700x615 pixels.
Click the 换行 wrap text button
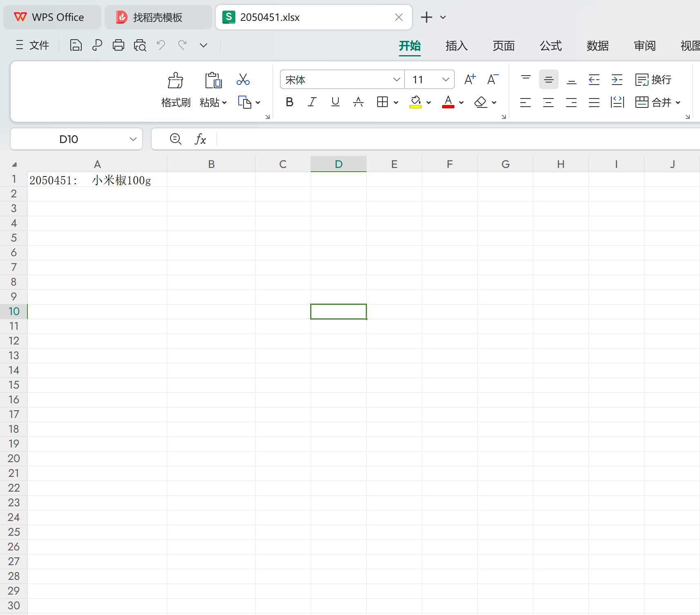tap(653, 80)
